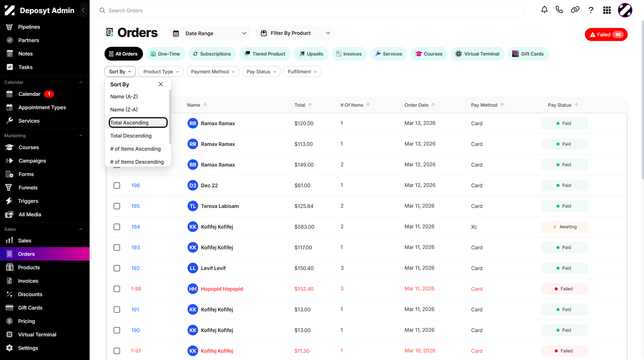Switch to the Gift Cards tab

click(528, 54)
